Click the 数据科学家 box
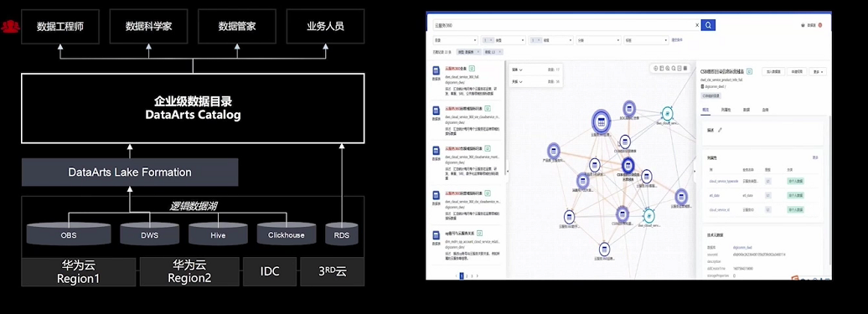Image resolution: width=868 pixels, height=314 pixels. [x=149, y=26]
